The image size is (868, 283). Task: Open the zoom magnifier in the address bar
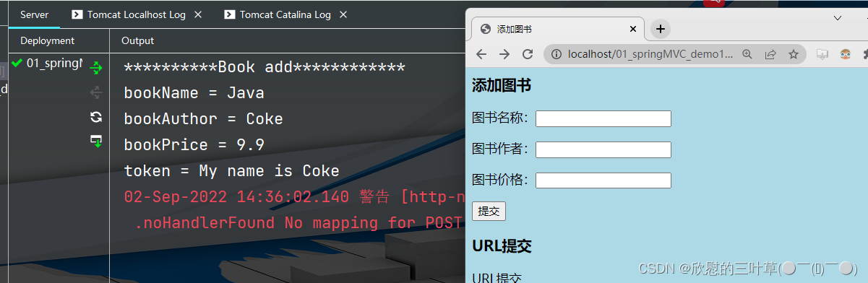[x=748, y=54]
